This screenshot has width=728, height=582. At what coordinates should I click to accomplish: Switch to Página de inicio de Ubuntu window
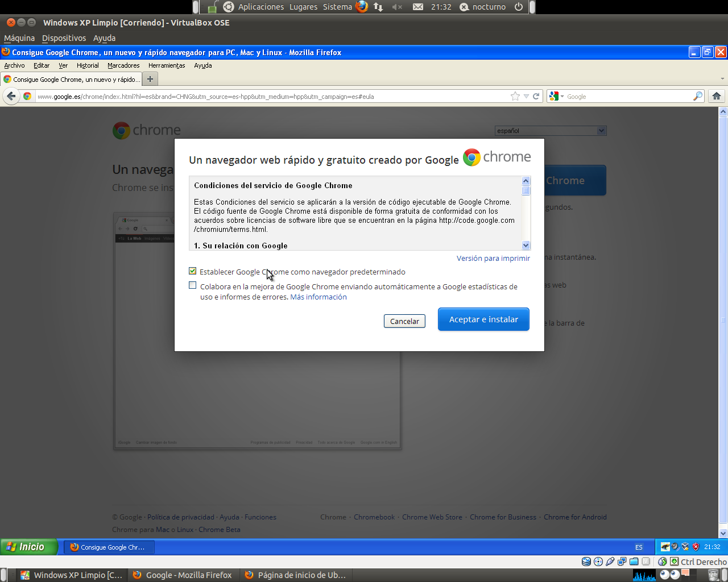coord(296,575)
